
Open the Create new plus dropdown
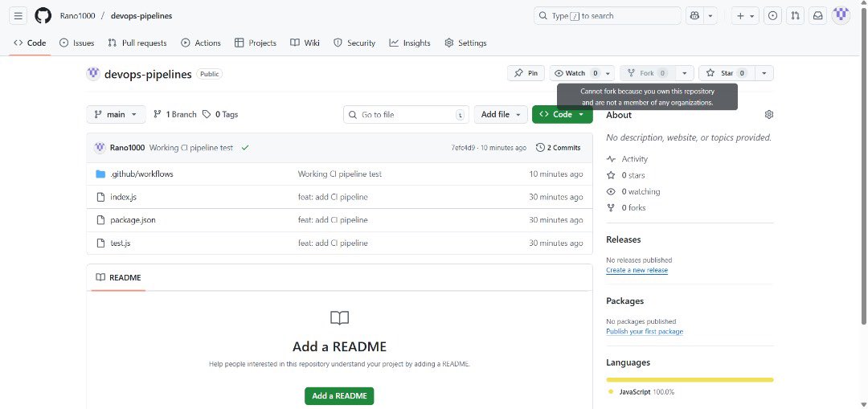click(x=746, y=16)
